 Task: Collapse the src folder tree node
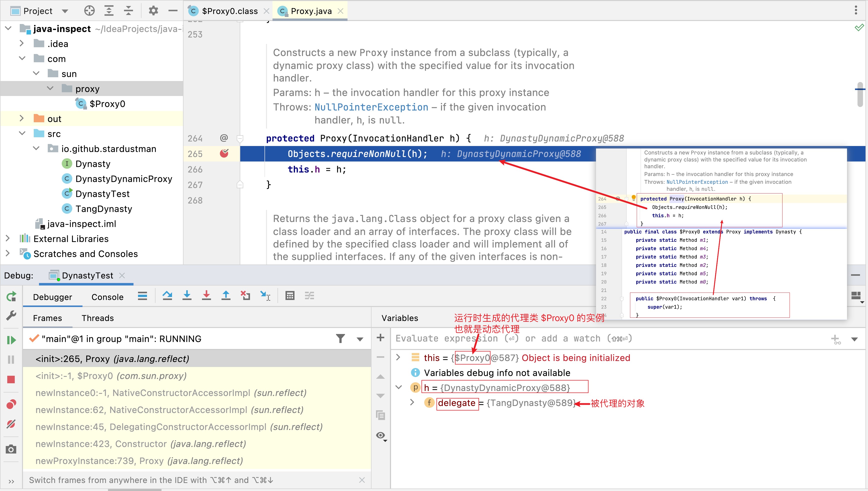click(x=22, y=134)
